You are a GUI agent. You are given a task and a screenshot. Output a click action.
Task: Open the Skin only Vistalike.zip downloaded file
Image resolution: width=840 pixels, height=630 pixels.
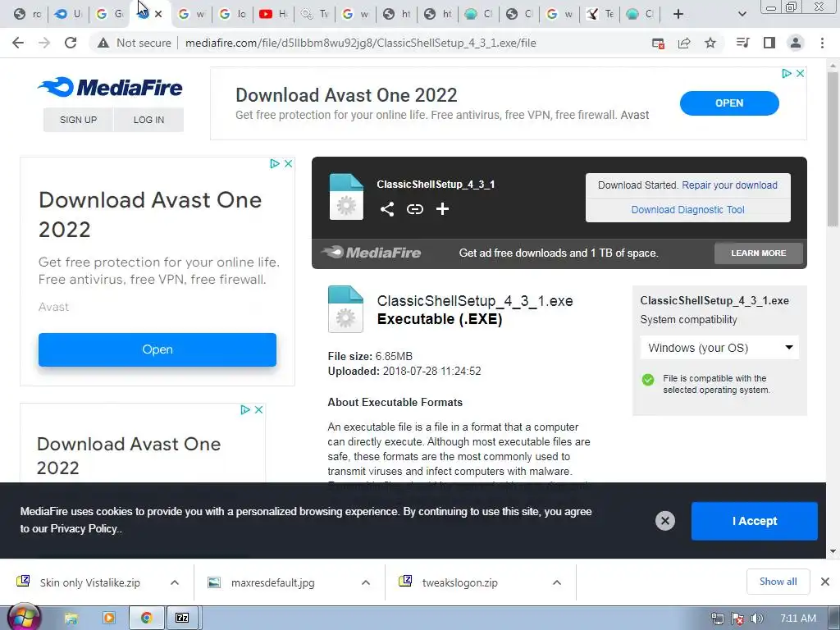point(89,583)
